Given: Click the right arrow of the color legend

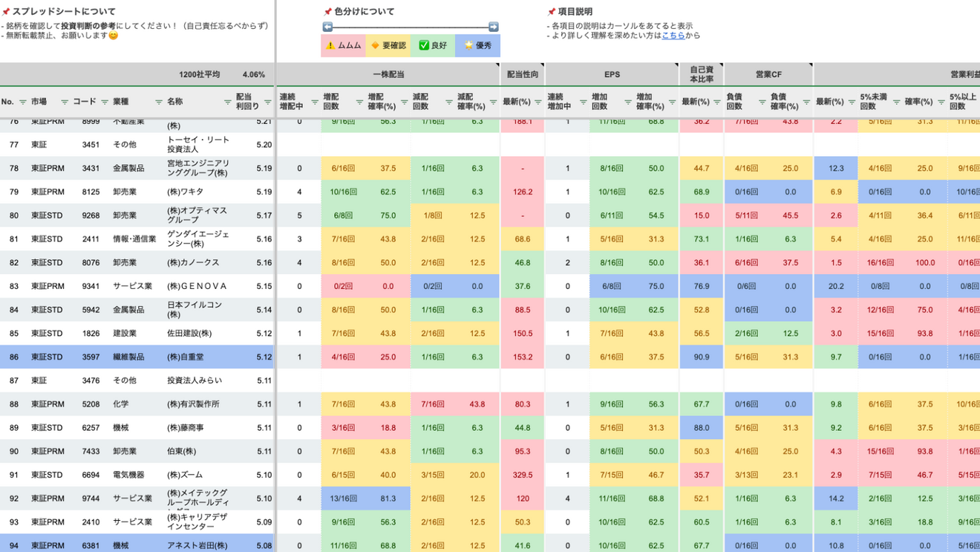Looking at the screenshot, I should coord(493,27).
